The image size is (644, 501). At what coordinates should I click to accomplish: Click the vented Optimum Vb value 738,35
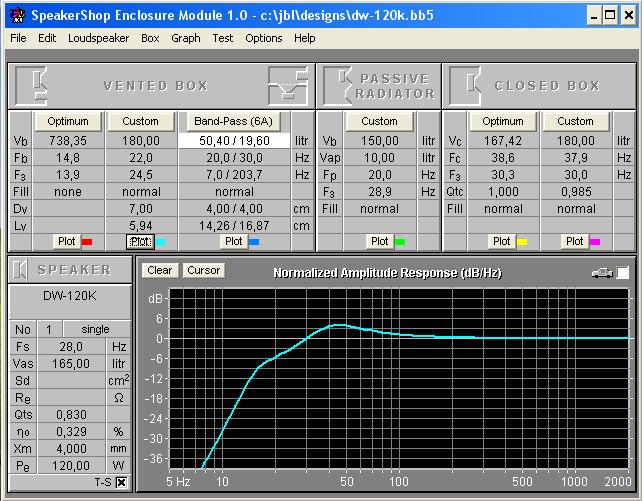coord(68,141)
